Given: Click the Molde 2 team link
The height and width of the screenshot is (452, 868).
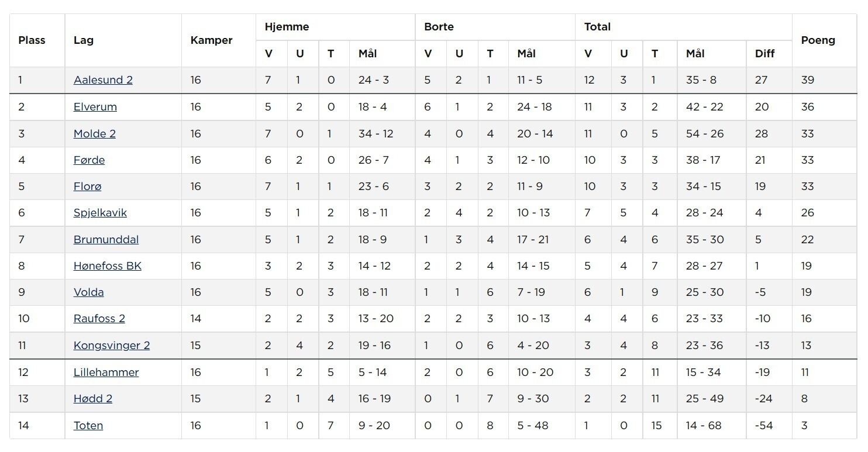Looking at the screenshot, I should click(x=95, y=134).
